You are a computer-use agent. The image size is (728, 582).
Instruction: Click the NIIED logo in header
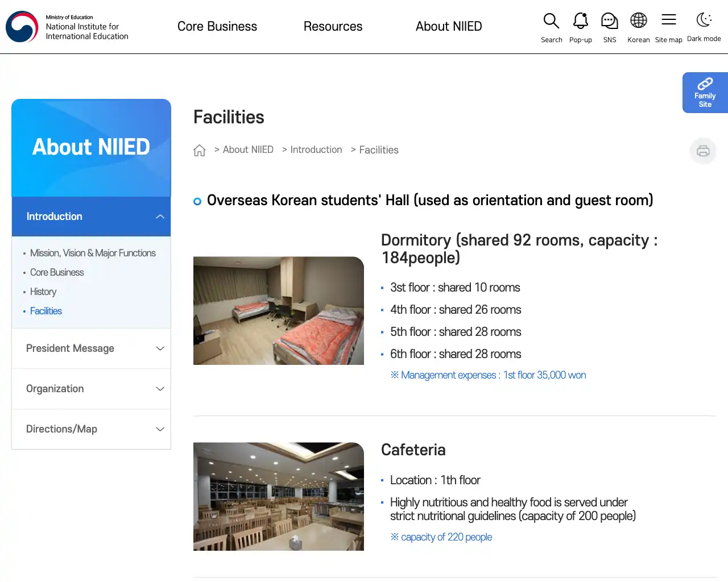pos(67,27)
